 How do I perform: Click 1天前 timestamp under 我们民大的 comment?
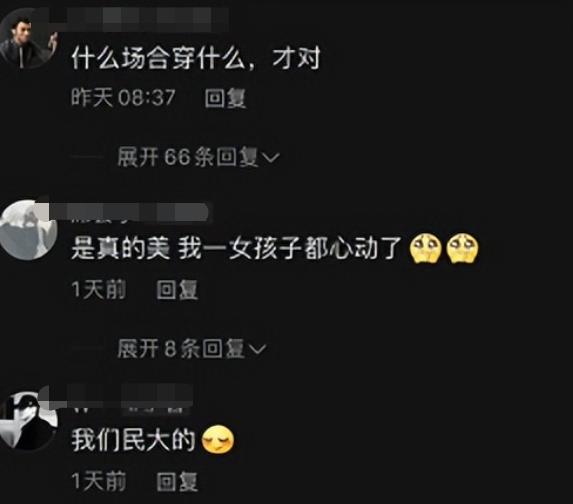click(x=99, y=481)
